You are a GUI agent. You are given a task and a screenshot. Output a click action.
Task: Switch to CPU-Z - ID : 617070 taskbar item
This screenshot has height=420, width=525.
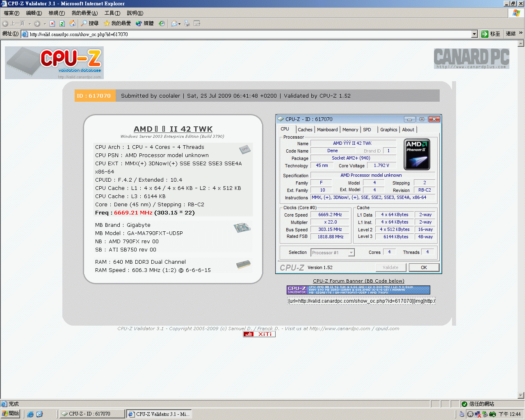pyautogui.click(x=92, y=414)
